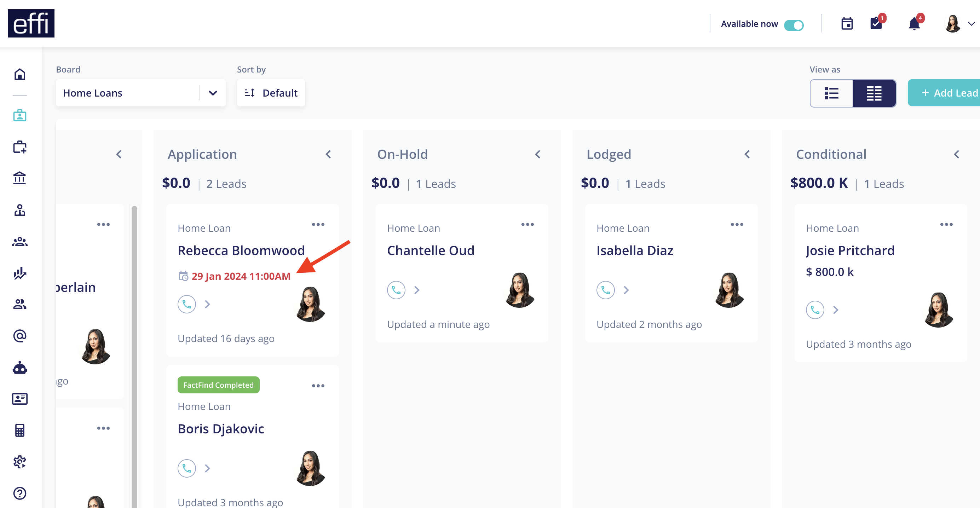Image resolution: width=980 pixels, height=508 pixels.
Task: Call Isabella Diaz via phone icon
Action: [606, 290]
